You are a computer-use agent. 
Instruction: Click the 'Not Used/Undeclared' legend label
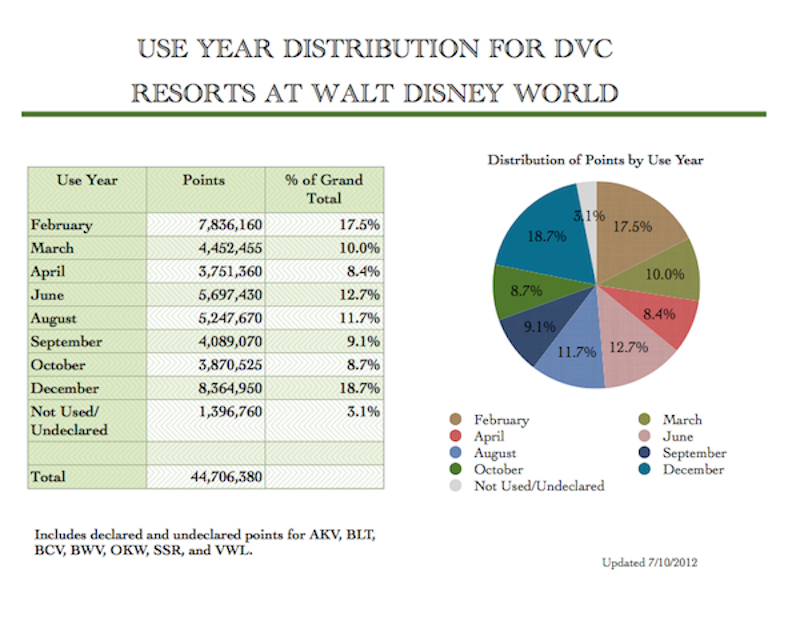point(539,486)
